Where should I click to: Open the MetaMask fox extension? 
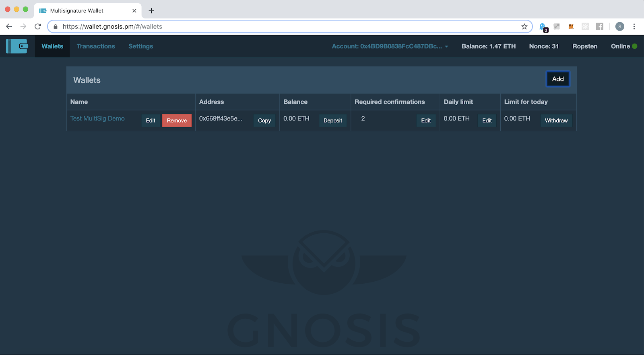[x=571, y=27]
